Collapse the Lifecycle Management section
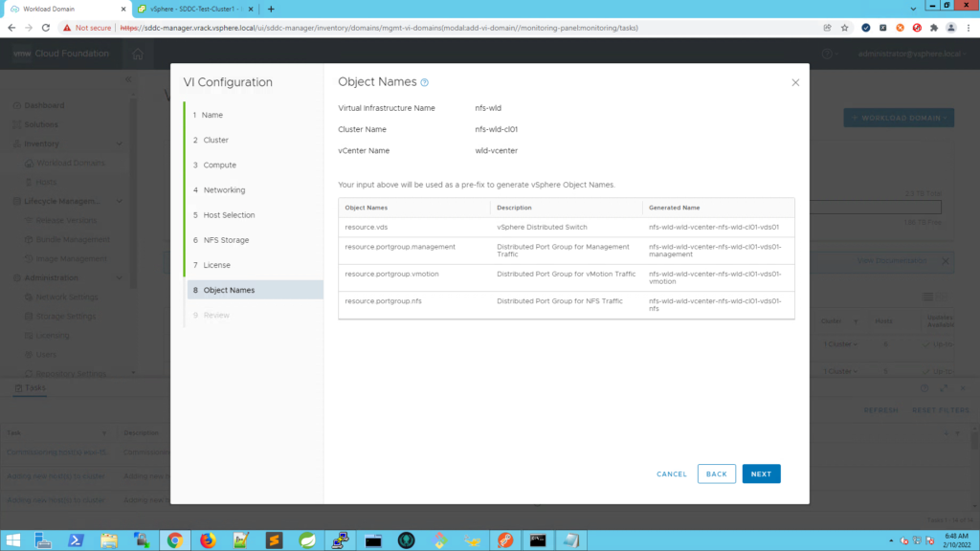 click(120, 201)
